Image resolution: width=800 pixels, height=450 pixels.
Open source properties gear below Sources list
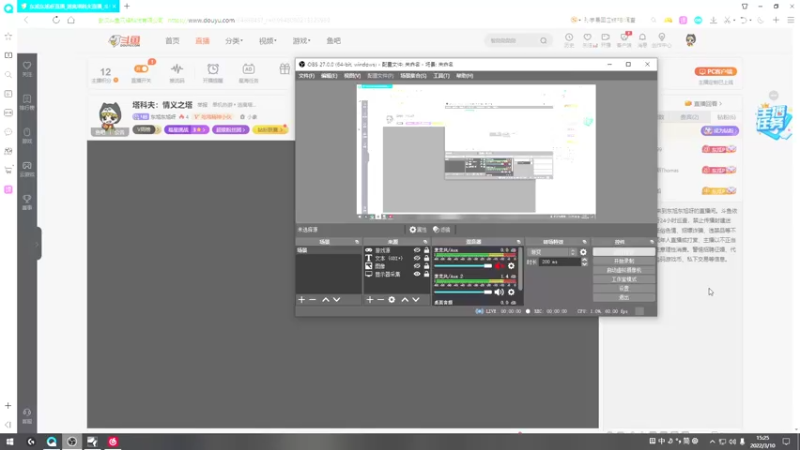coord(392,299)
